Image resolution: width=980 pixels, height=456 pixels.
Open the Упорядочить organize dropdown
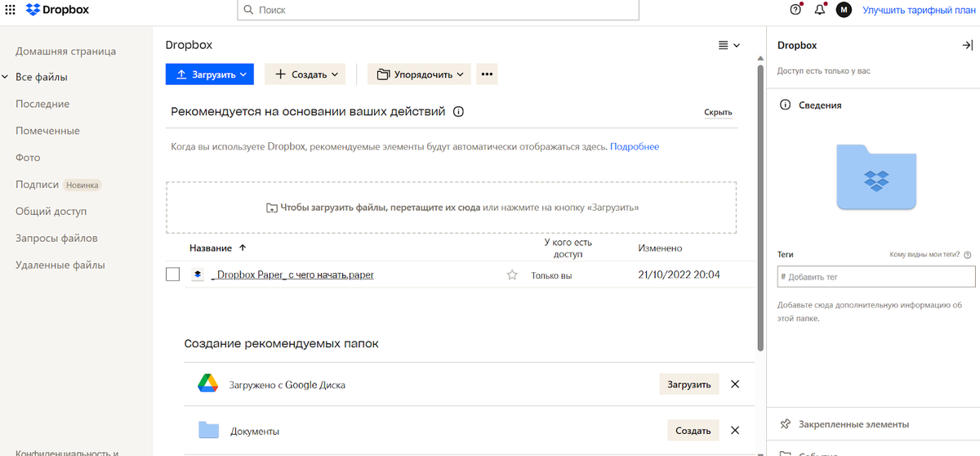point(420,74)
